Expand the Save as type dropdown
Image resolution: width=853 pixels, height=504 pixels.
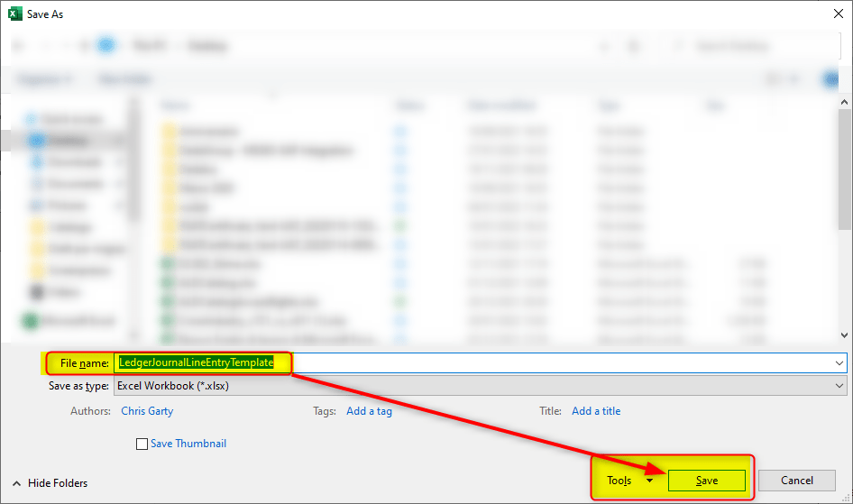point(839,386)
